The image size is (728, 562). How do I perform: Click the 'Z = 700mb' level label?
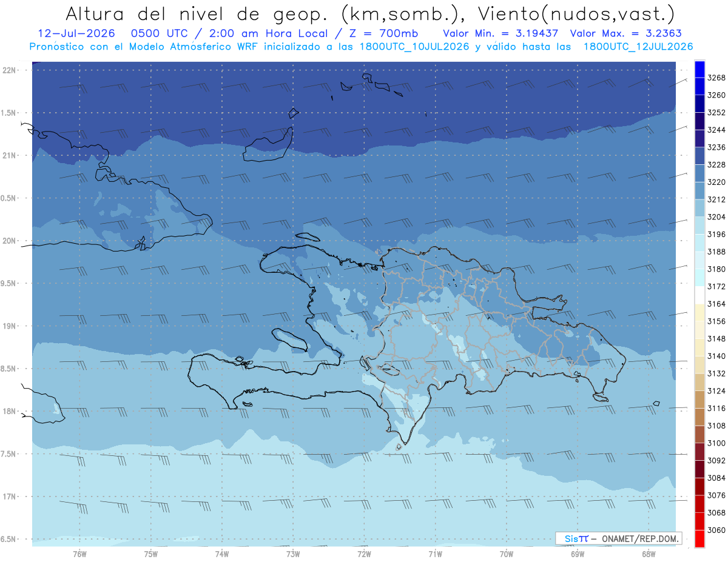pos(382,34)
